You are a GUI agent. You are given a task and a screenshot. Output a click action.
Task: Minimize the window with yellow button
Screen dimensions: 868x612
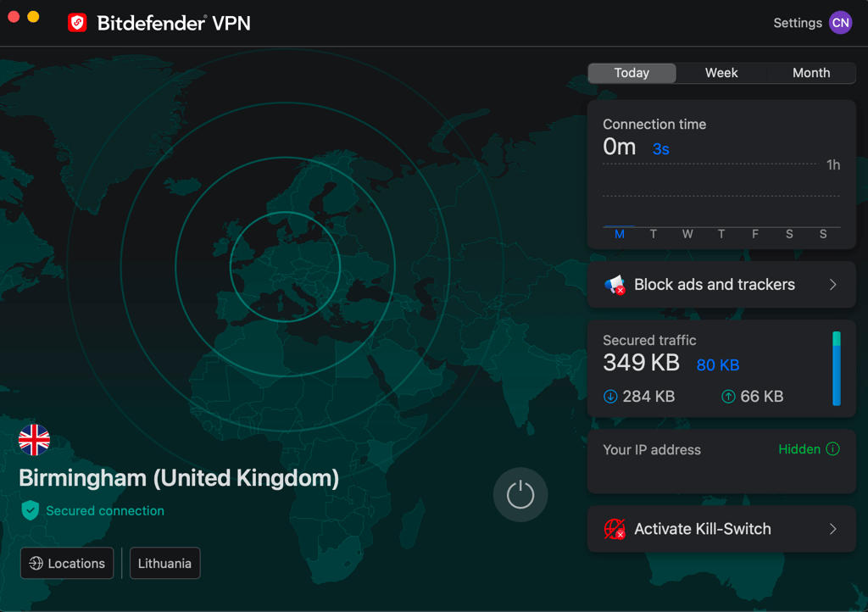point(33,17)
